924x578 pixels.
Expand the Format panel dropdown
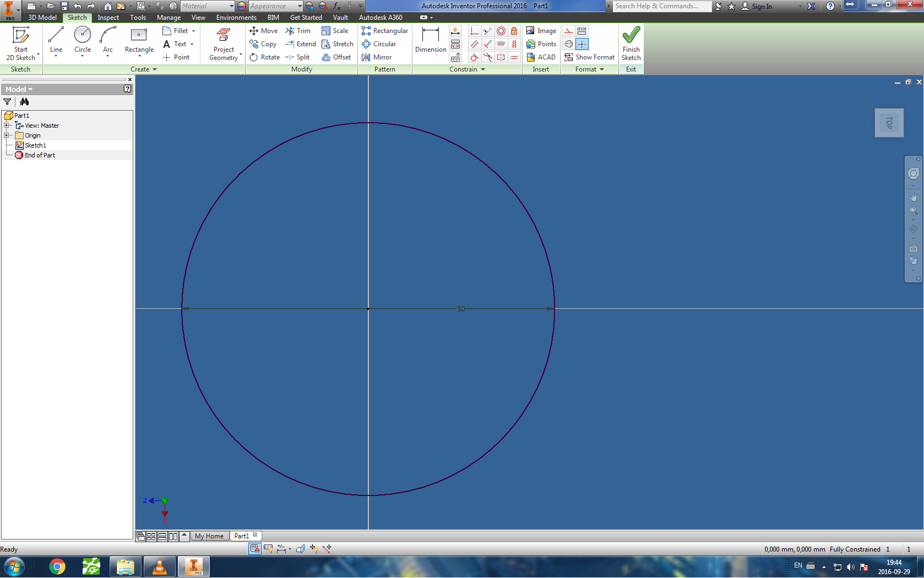coord(590,69)
